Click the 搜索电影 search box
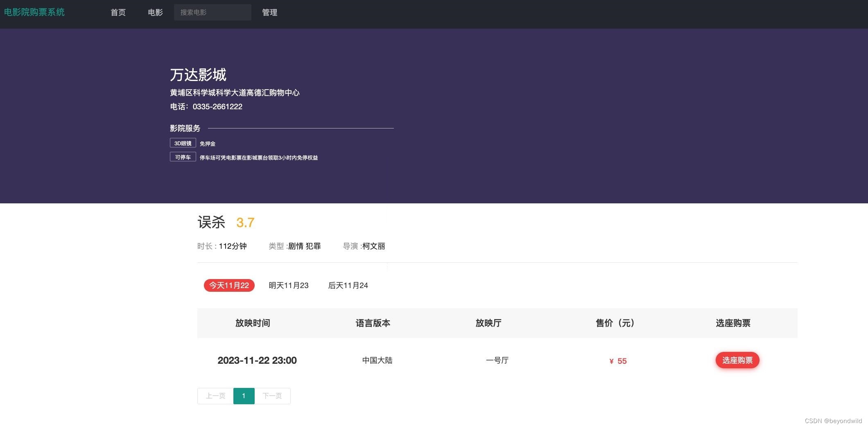The image size is (868, 428). pos(212,12)
